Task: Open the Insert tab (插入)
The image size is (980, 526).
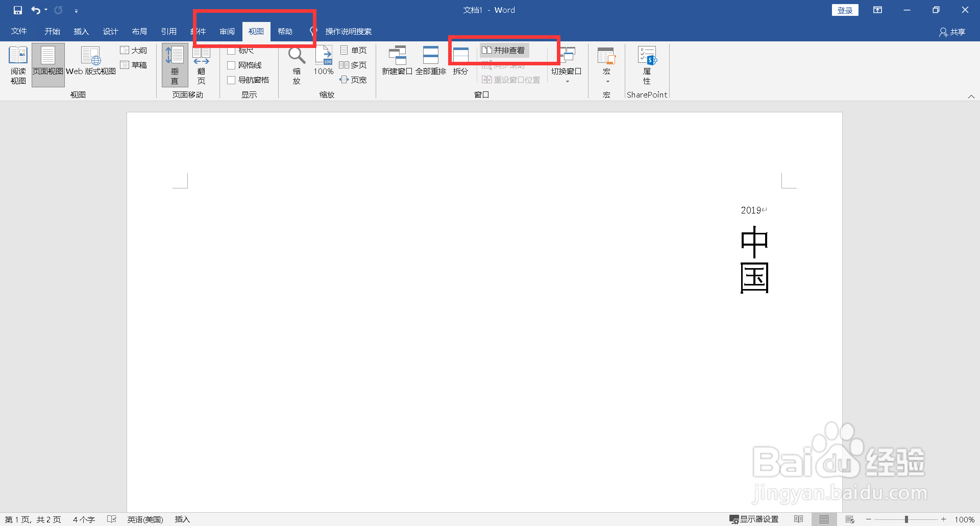Action: pyautogui.click(x=81, y=31)
